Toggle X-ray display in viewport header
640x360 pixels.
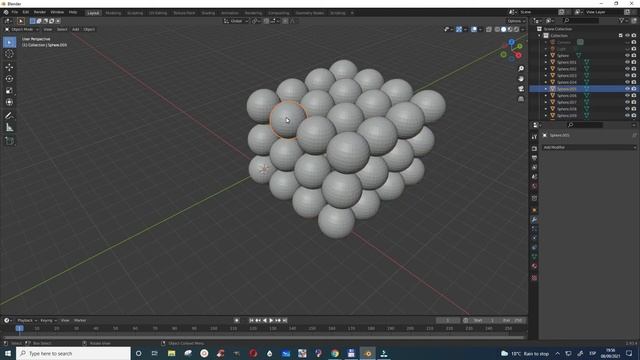coord(489,29)
